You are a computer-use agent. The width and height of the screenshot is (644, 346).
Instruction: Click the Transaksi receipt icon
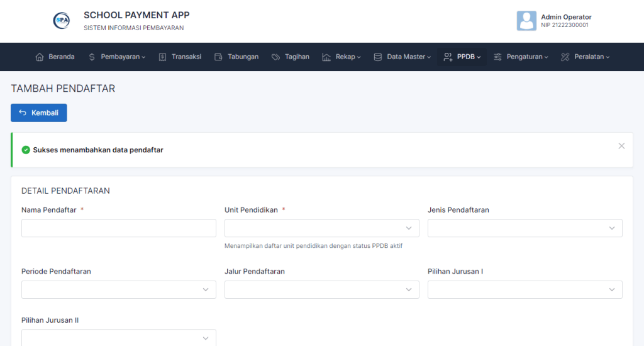pyautogui.click(x=162, y=57)
